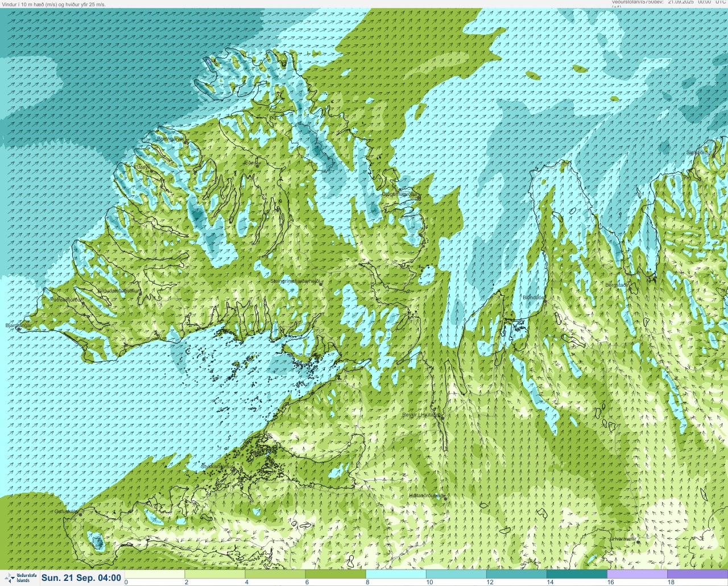Screen dimensions: 728x586
Task: Click the 'Sun. 21 Sep. 04:00' timestamp
Action: point(82,577)
